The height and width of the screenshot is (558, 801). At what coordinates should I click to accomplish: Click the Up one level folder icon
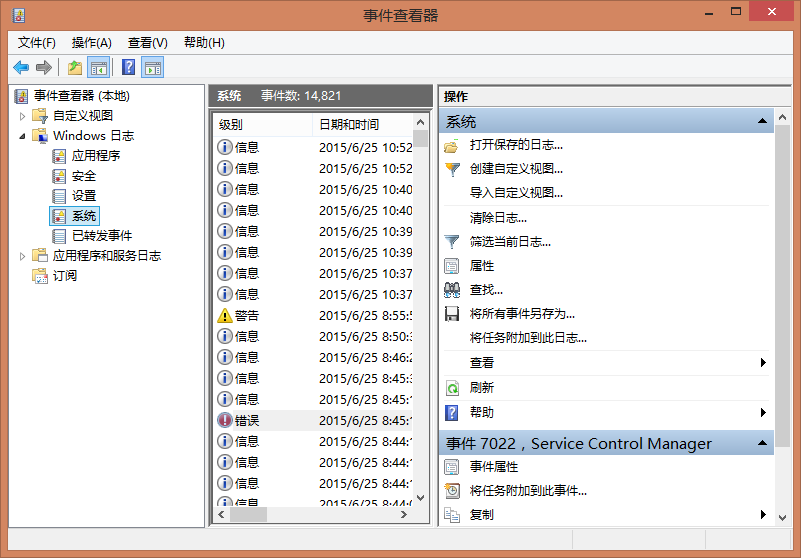point(75,67)
